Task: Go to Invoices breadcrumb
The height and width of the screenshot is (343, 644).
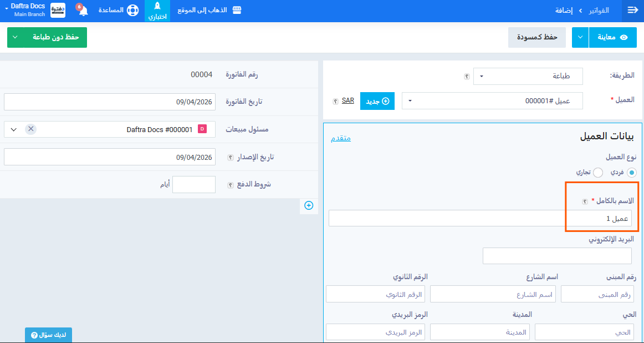Action: click(598, 11)
